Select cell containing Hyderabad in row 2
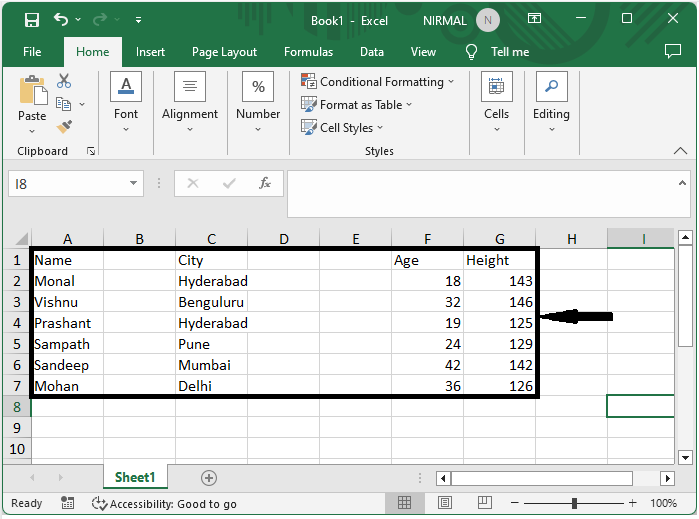The image size is (699, 519). (212, 282)
